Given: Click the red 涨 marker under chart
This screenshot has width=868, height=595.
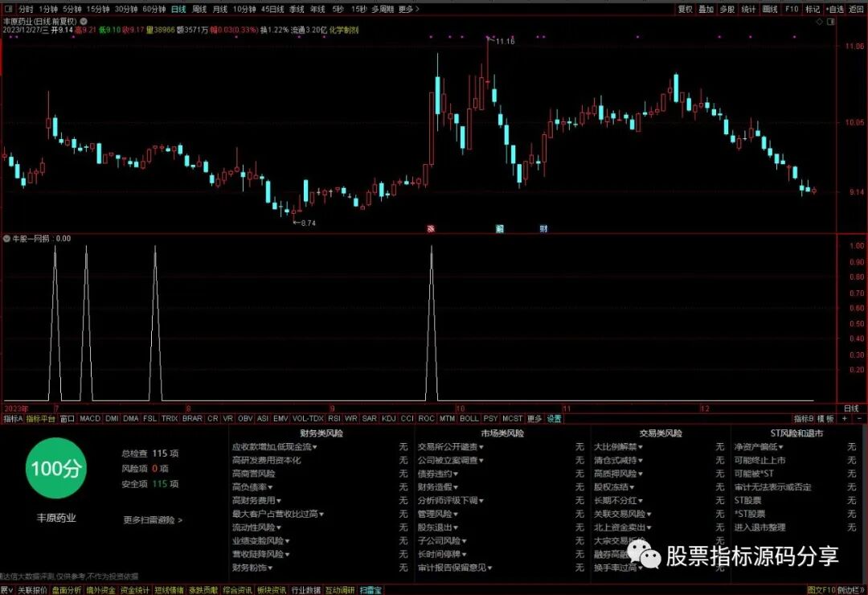Looking at the screenshot, I should click(x=431, y=229).
